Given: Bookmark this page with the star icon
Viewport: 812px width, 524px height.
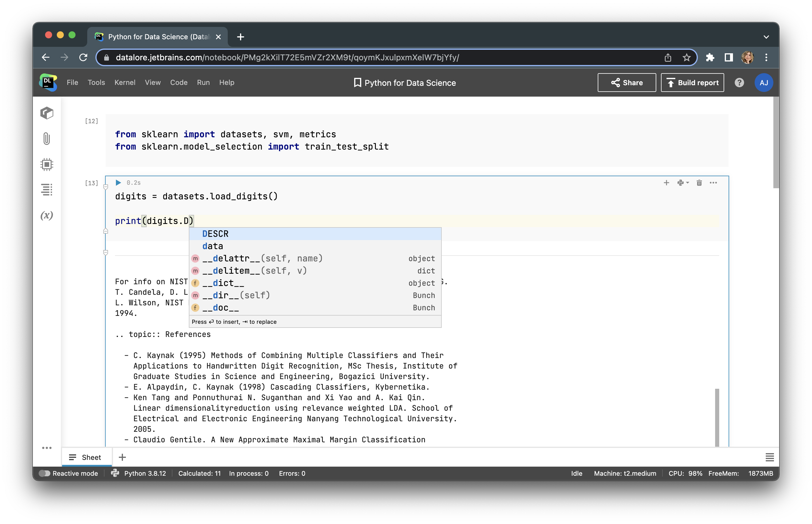Looking at the screenshot, I should (x=687, y=57).
